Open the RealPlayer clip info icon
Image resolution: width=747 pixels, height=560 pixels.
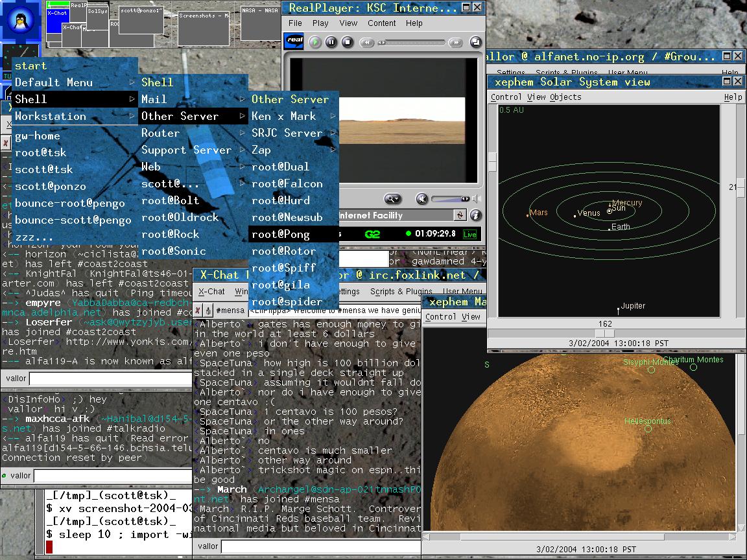click(475, 215)
